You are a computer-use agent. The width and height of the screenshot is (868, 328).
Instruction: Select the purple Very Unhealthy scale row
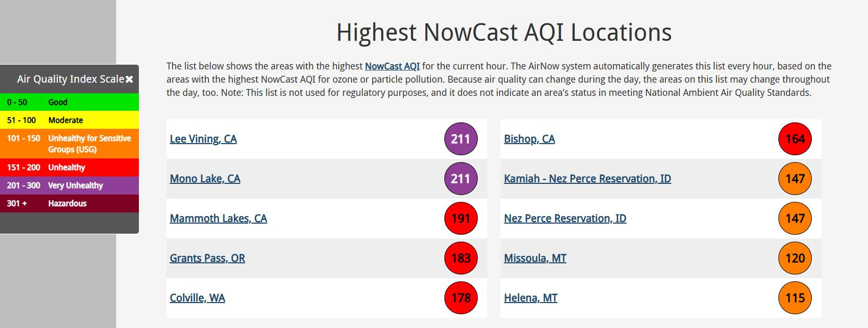pos(69,185)
